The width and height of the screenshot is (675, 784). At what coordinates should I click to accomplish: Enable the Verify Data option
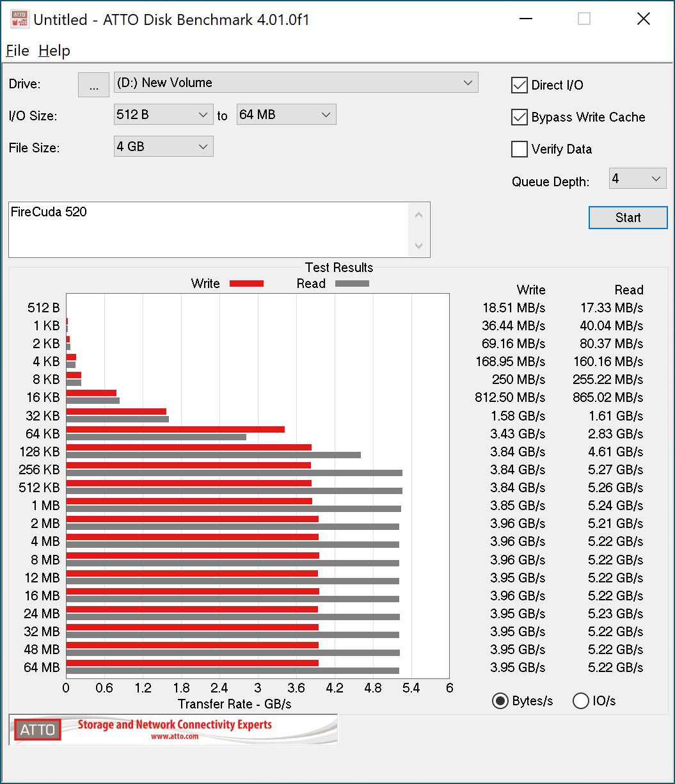coord(519,148)
